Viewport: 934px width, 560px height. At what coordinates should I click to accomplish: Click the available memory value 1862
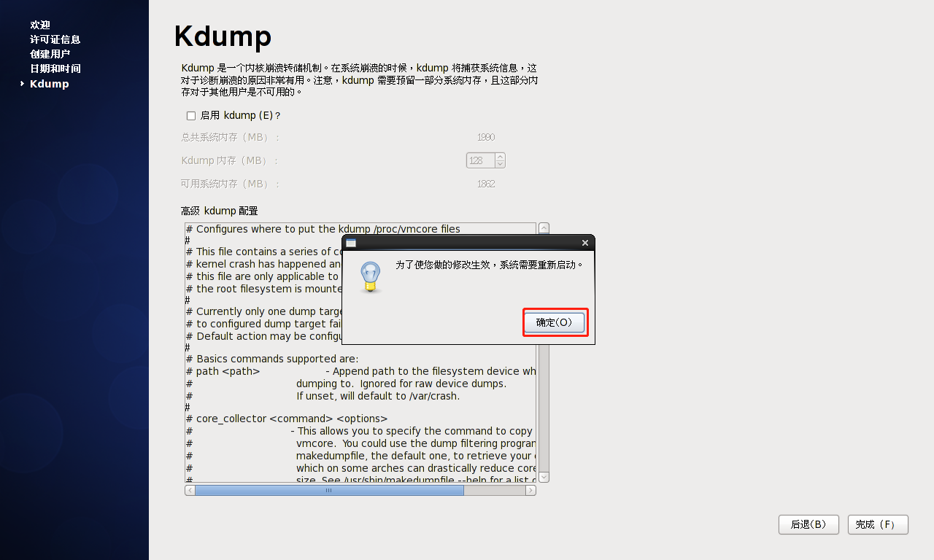tap(486, 184)
